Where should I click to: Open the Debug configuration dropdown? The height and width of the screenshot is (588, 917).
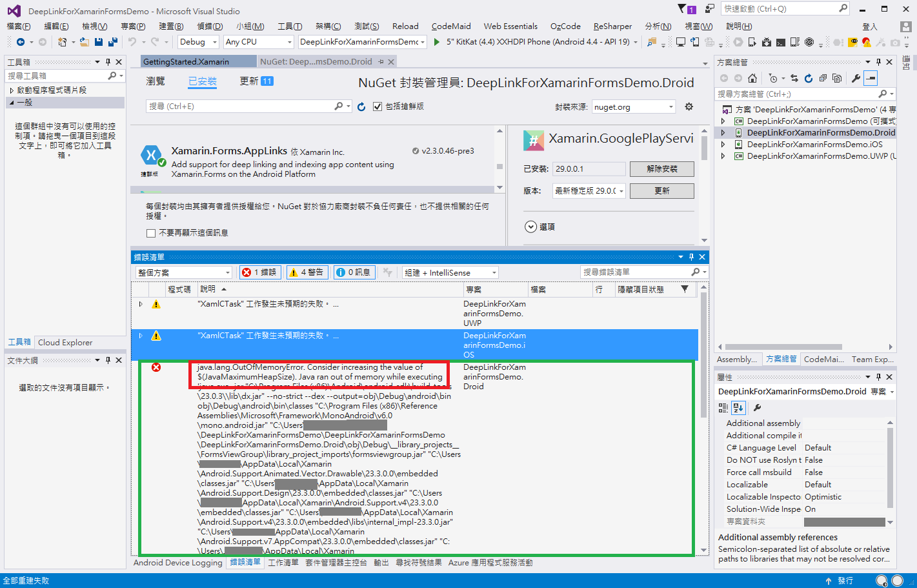click(x=198, y=42)
